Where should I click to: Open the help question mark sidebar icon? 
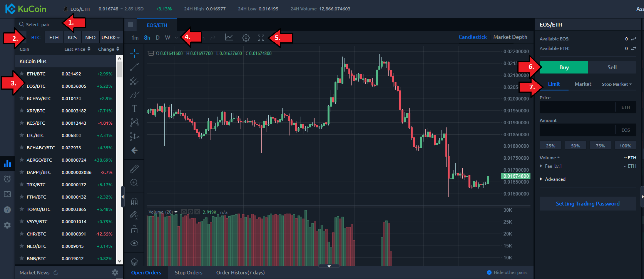click(x=7, y=210)
